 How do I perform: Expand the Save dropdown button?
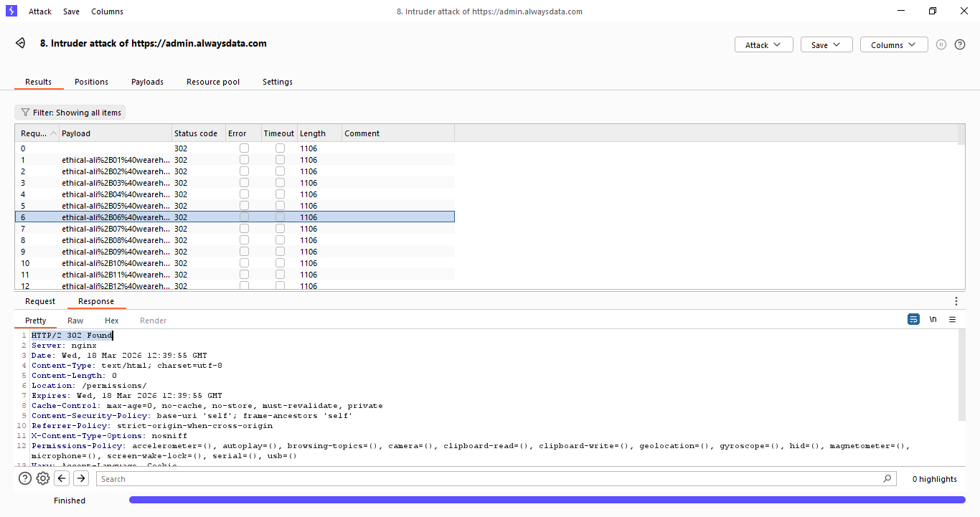point(826,44)
